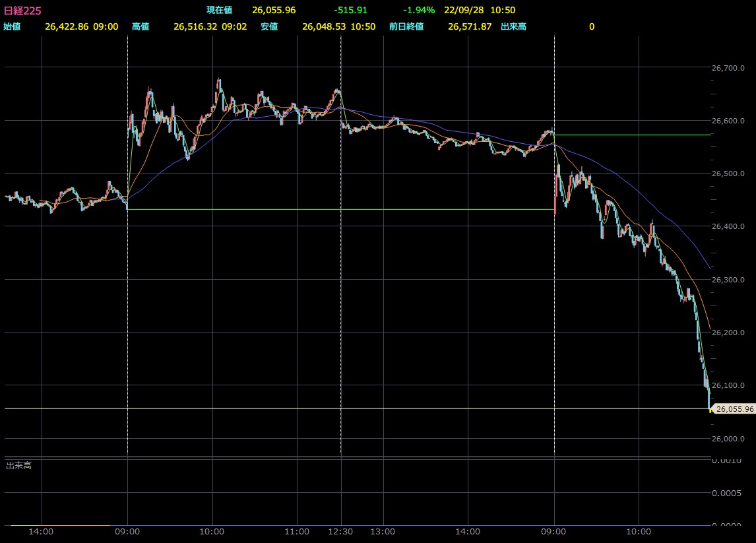
Task: Click the date 22/09/28 in header
Action: [464, 10]
